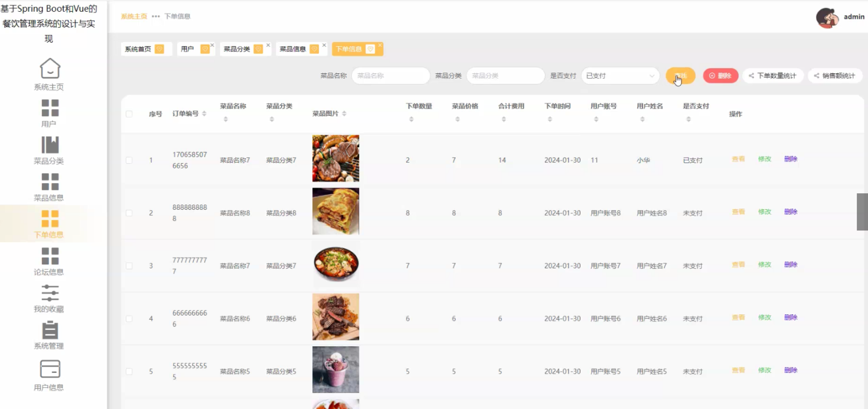
Task: Click 查看 for order 1706585076656
Action: [738, 159]
